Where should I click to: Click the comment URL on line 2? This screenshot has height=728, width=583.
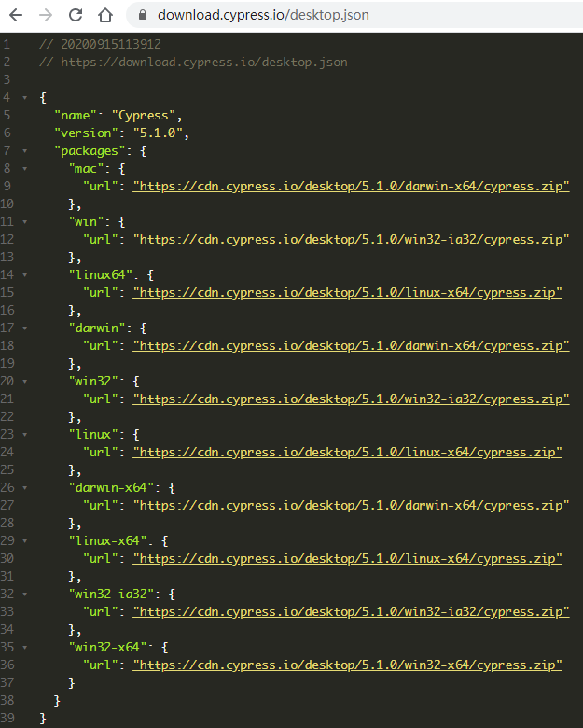coord(204,63)
